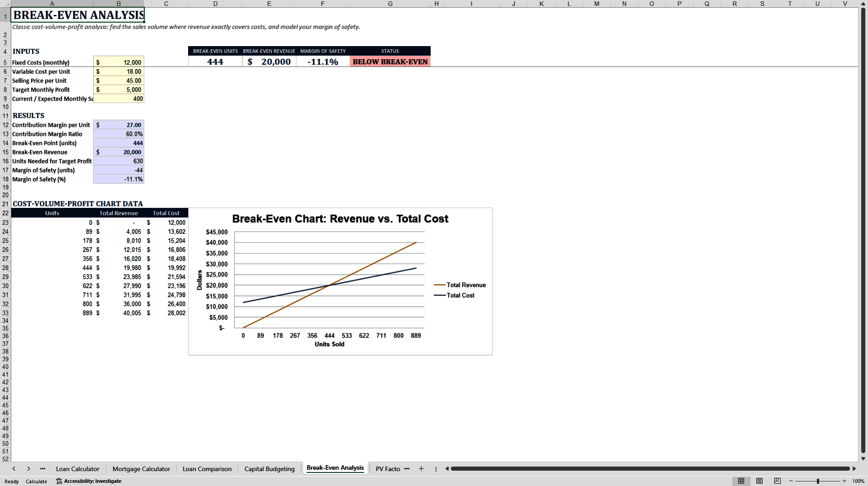Image resolution: width=868 pixels, height=486 pixels.
Task: Select Contribution Margin Ratio 60.0% cell
Action: (118, 134)
